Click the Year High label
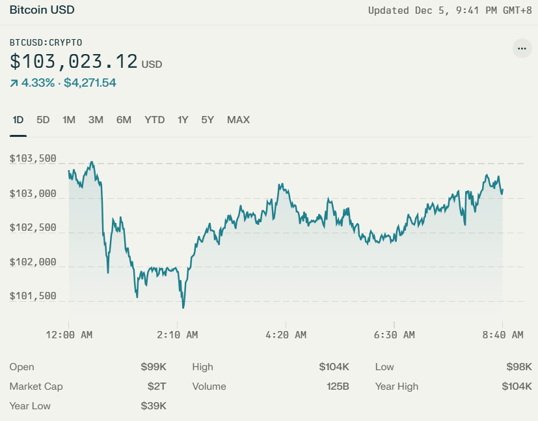 click(x=397, y=387)
